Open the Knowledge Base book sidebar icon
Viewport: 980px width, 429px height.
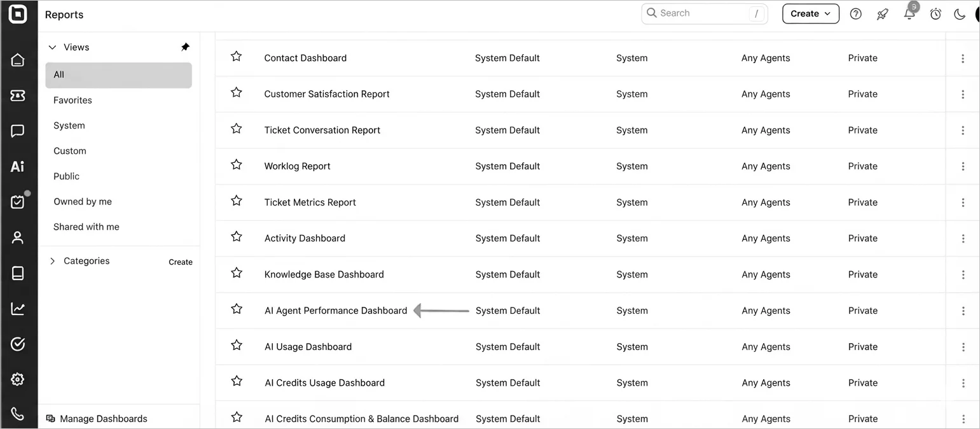18,273
